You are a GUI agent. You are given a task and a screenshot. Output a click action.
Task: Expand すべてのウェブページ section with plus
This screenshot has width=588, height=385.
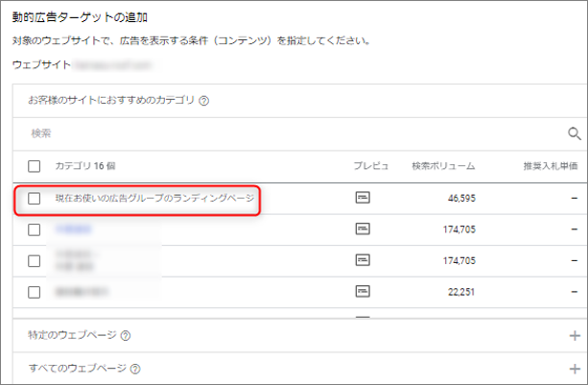575,369
